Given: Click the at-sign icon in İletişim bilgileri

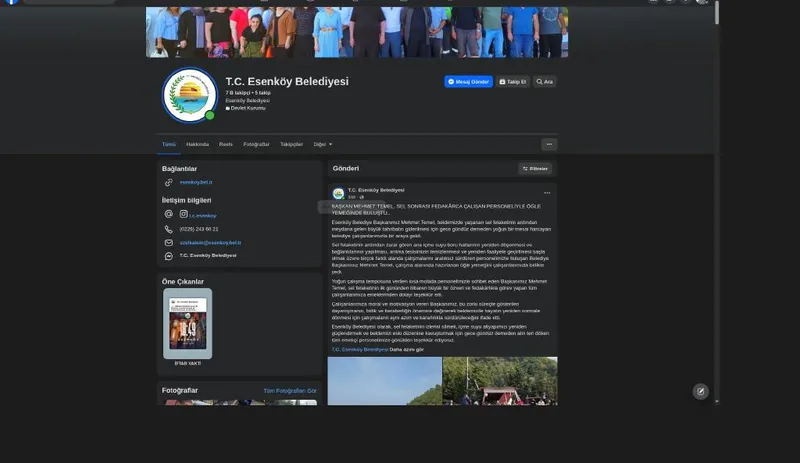Looking at the screenshot, I should pyautogui.click(x=168, y=214).
